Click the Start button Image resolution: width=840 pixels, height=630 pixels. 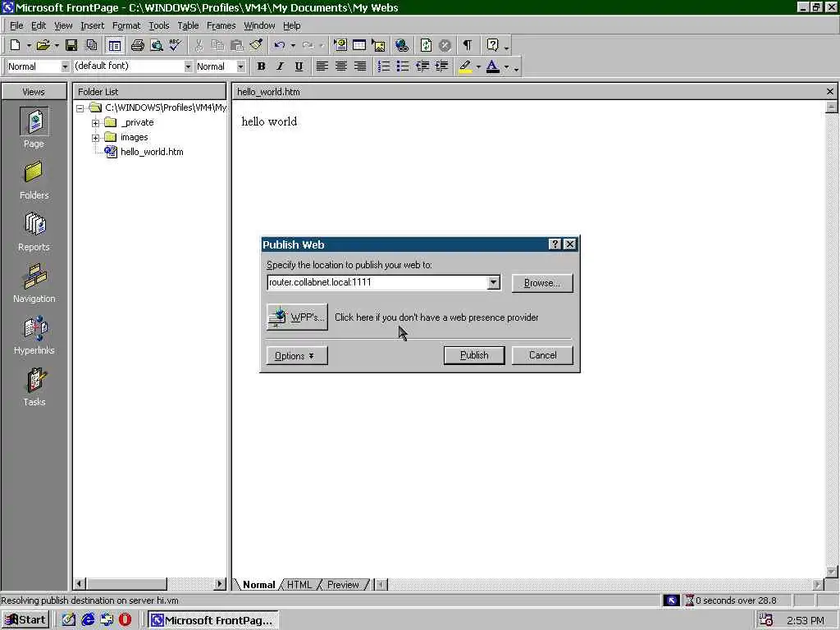click(25, 620)
